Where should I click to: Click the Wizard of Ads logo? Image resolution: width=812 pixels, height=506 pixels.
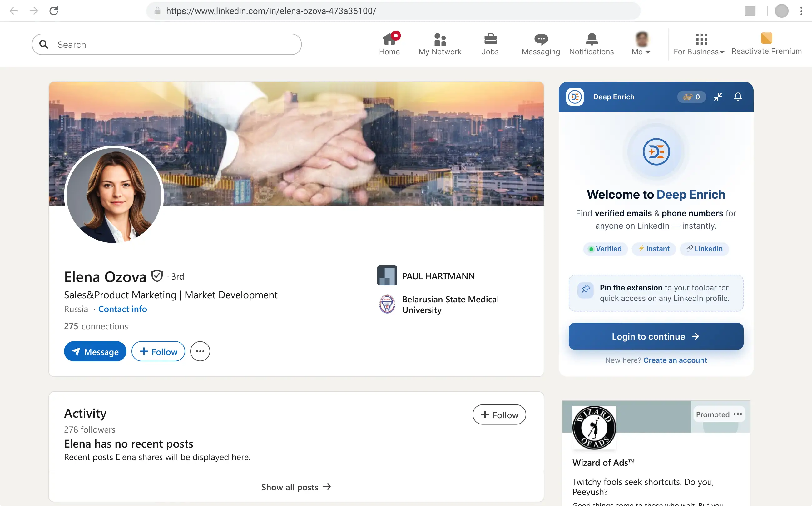pos(594,427)
